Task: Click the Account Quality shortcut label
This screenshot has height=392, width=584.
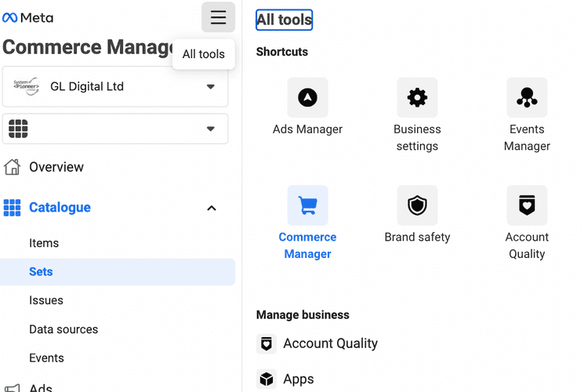Action: tap(527, 245)
